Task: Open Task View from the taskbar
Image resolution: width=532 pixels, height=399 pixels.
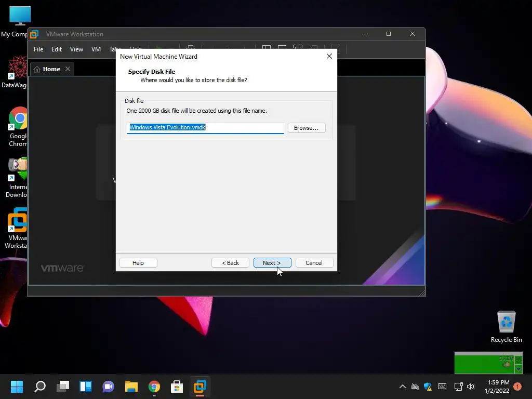Action: [x=63, y=387]
